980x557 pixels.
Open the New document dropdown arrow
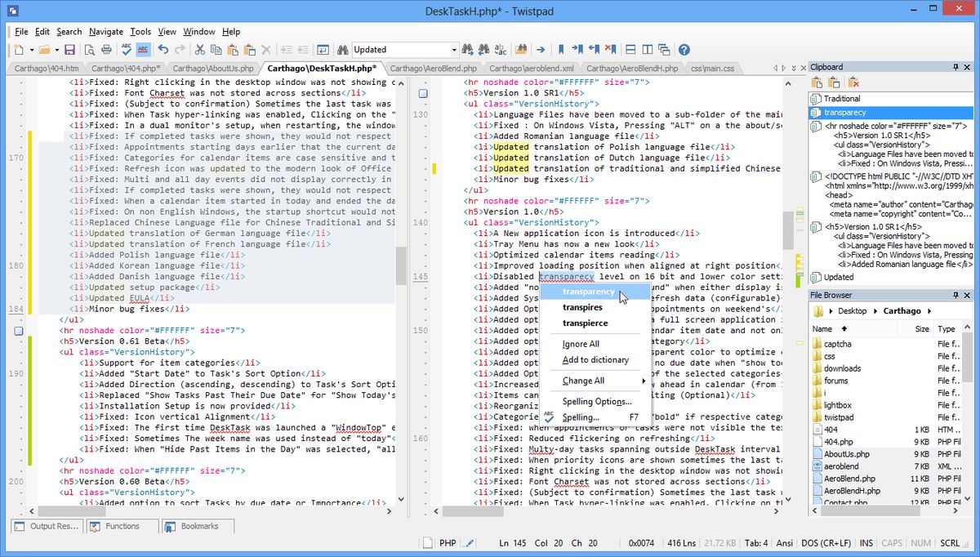[31, 49]
